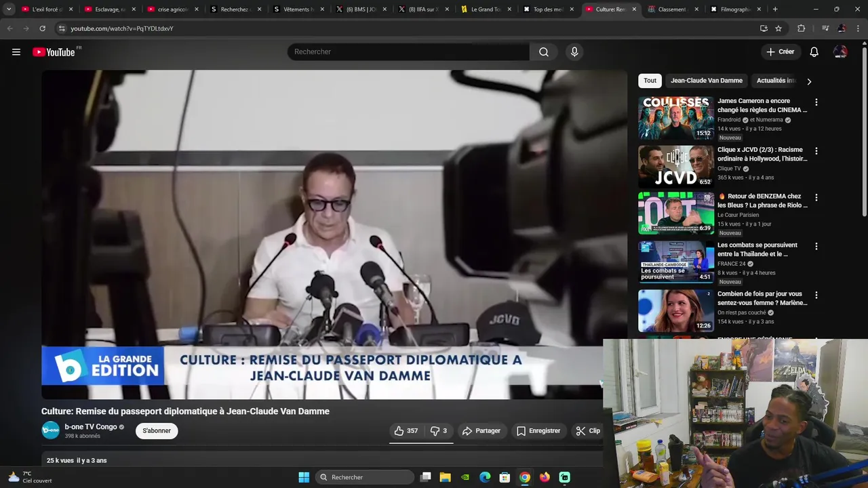
Task: Dislike the video with thumbs down
Action: pyautogui.click(x=439, y=431)
